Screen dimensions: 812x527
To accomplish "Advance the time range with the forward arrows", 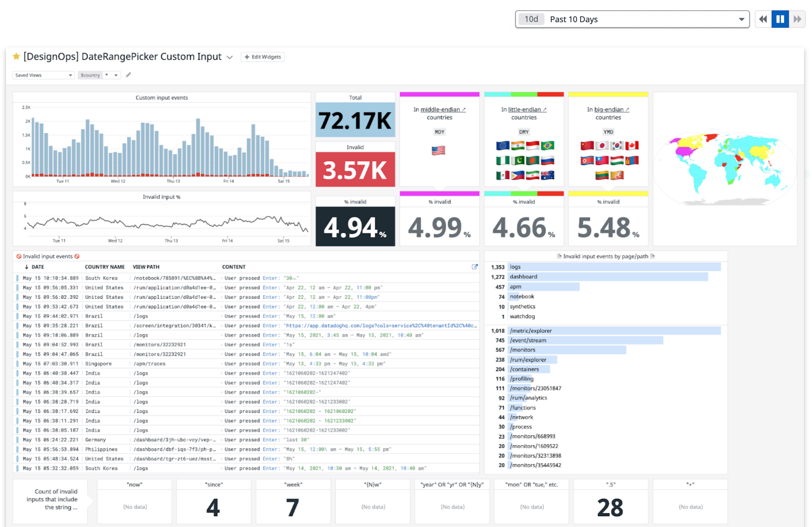I will coord(797,19).
